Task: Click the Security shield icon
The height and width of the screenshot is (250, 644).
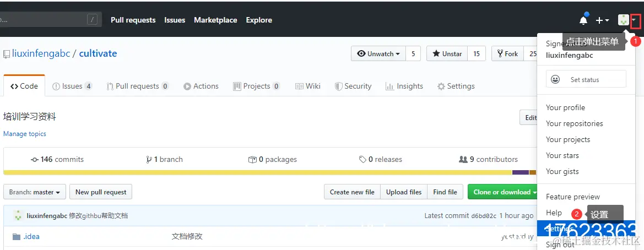Action: pos(338,86)
